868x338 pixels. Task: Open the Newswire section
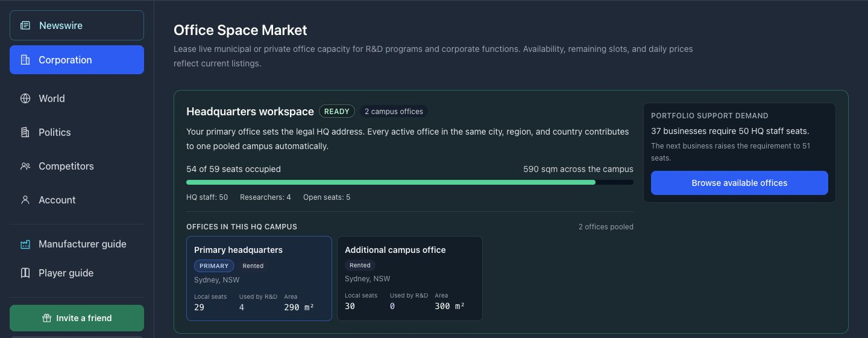[x=77, y=25]
